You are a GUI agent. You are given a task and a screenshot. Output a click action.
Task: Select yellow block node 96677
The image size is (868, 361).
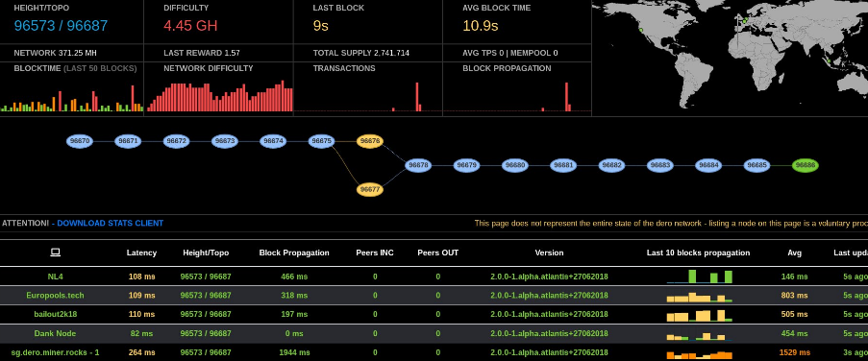[370, 190]
